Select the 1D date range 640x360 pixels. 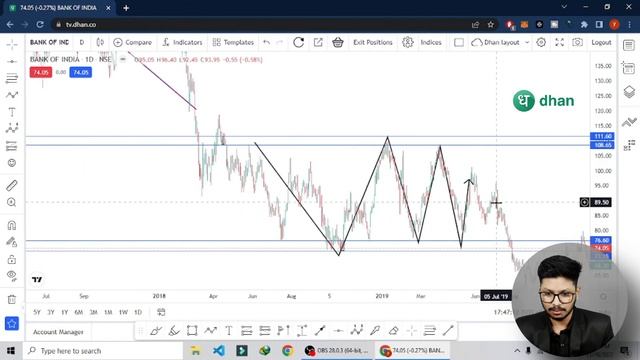(138, 312)
